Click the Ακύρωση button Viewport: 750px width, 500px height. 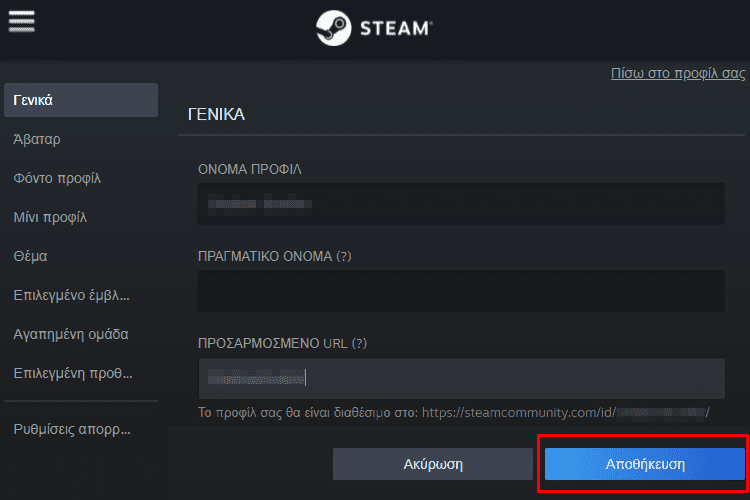point(433,464)
